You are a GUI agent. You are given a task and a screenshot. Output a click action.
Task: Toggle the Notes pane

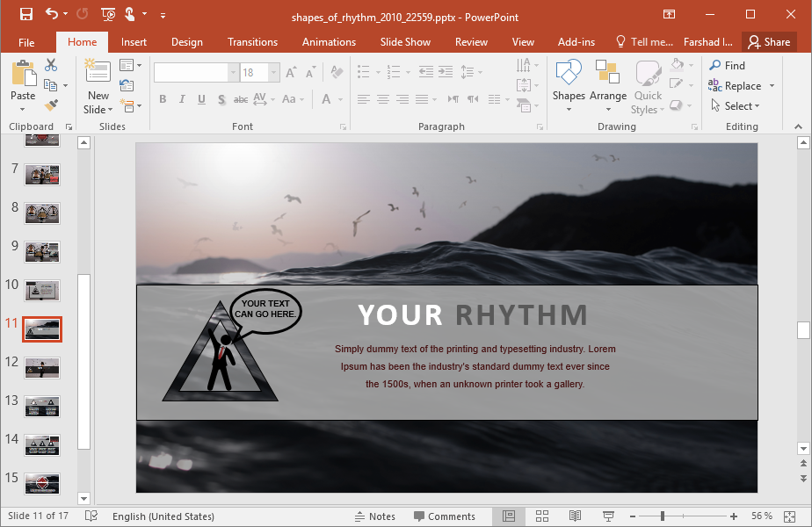(x=374, y=516)
